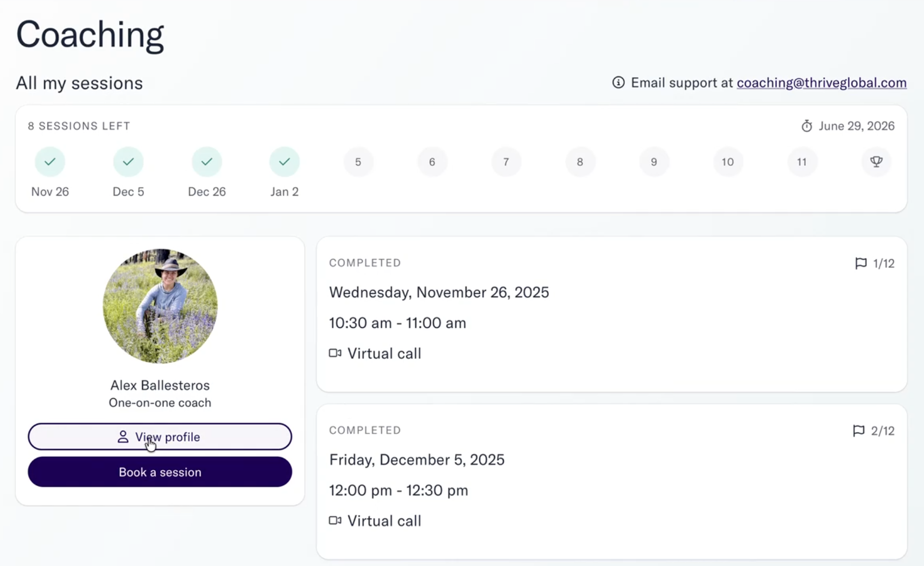Select session step number 6
Viewport: 924px width, 566px height.
pos(432,162)
